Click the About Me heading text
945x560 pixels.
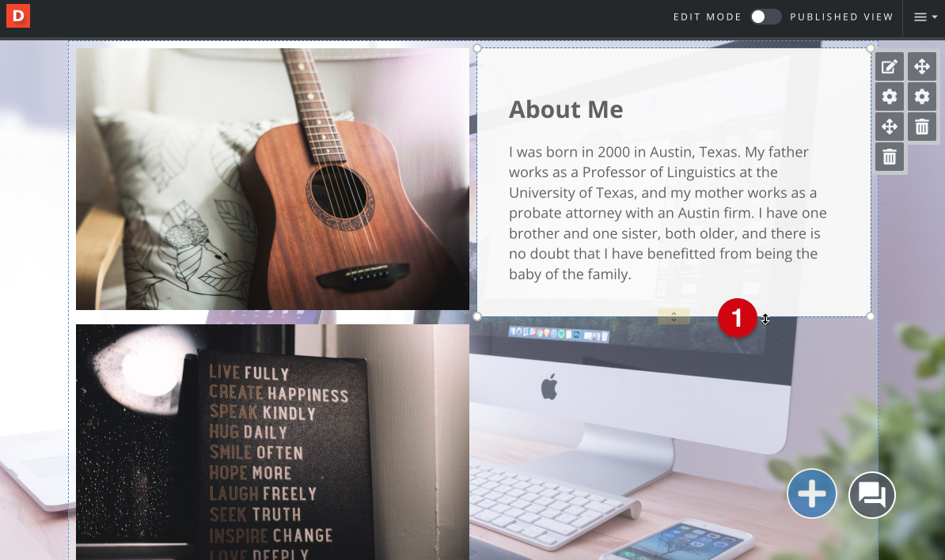(566, 110)
